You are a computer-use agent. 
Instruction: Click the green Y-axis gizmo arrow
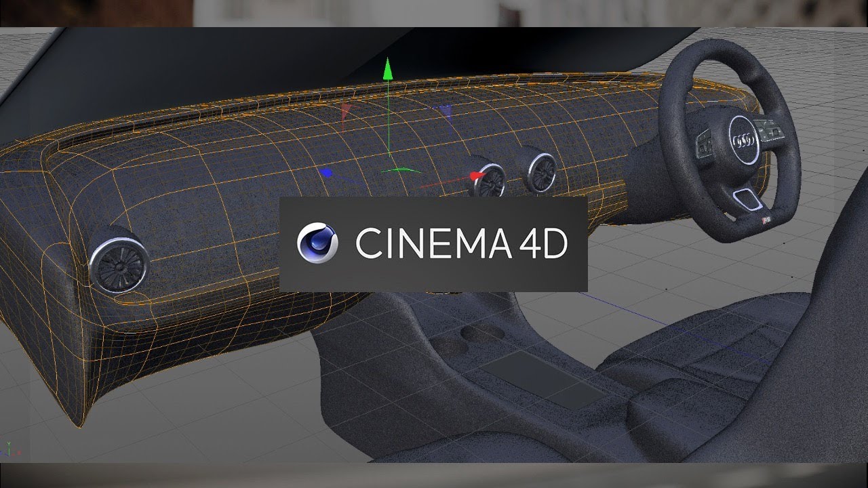(387, 70)
